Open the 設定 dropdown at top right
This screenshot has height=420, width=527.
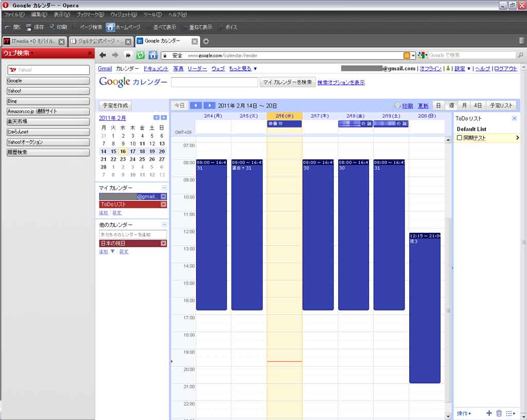(463, 68)
